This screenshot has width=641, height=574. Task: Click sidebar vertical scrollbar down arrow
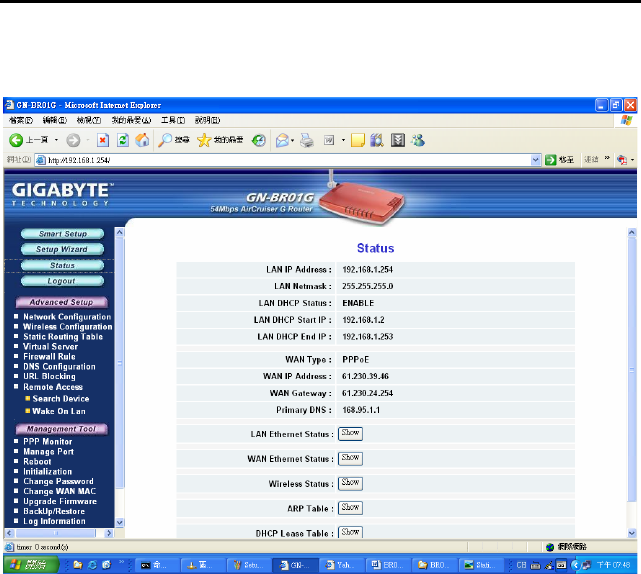tap(119, 522)
